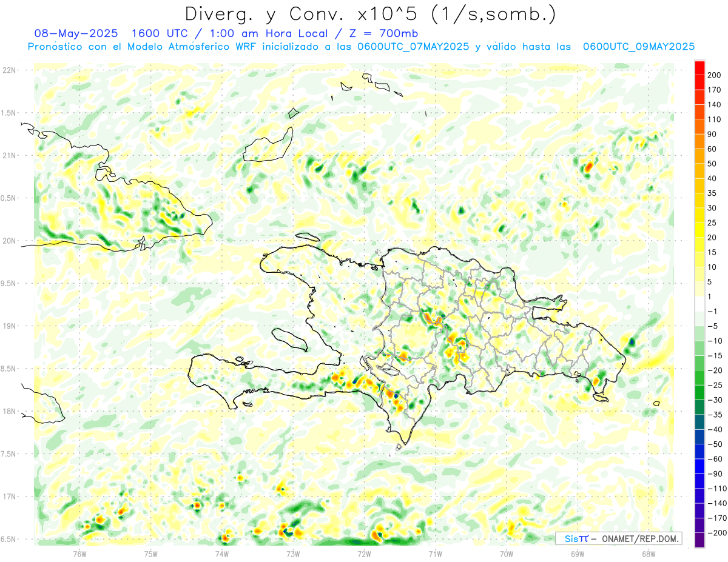Click the '20N' latitude label
This screenshot has height=562, width=728.
pos(9,241)
